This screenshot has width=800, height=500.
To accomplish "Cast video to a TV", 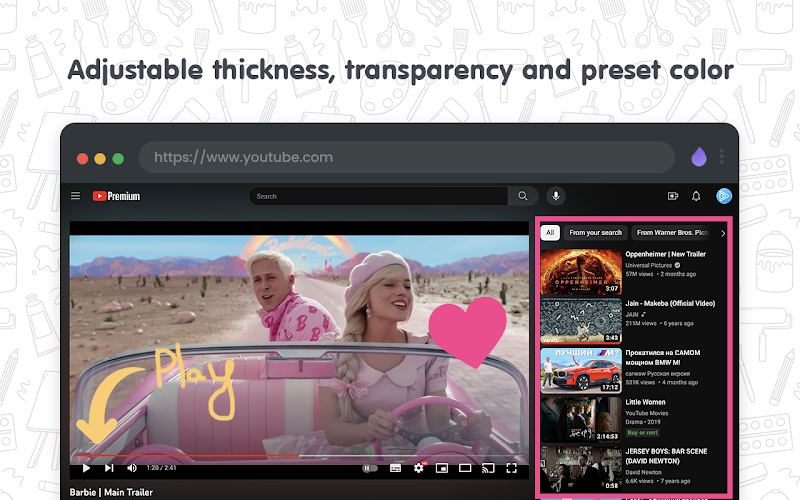I will pos(488,468).
